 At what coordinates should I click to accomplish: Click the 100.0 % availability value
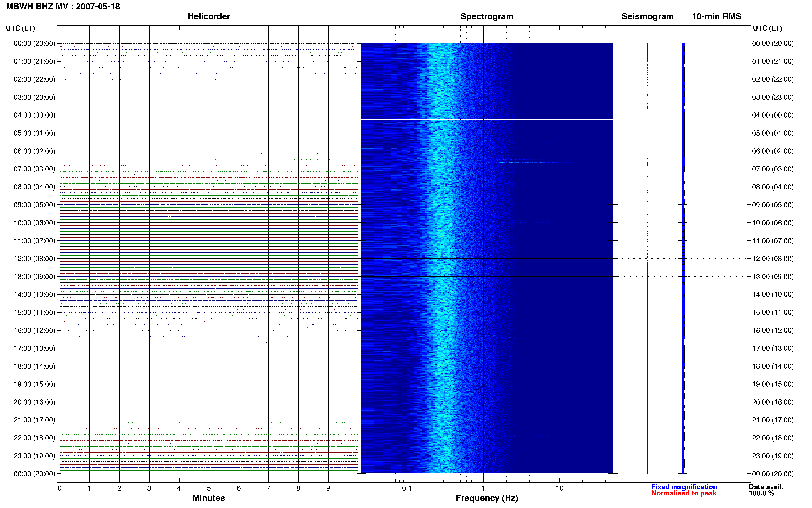pyautogui.click(x=761, y=493)
